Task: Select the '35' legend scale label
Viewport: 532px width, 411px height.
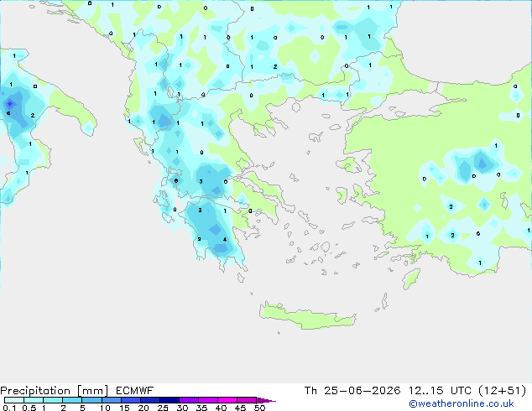Action: 201,408
